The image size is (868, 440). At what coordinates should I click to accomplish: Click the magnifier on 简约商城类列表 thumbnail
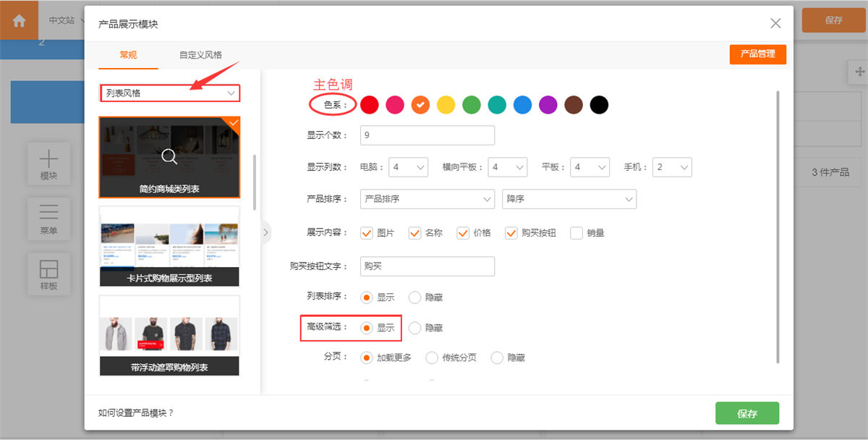click(x=169, y=156)
